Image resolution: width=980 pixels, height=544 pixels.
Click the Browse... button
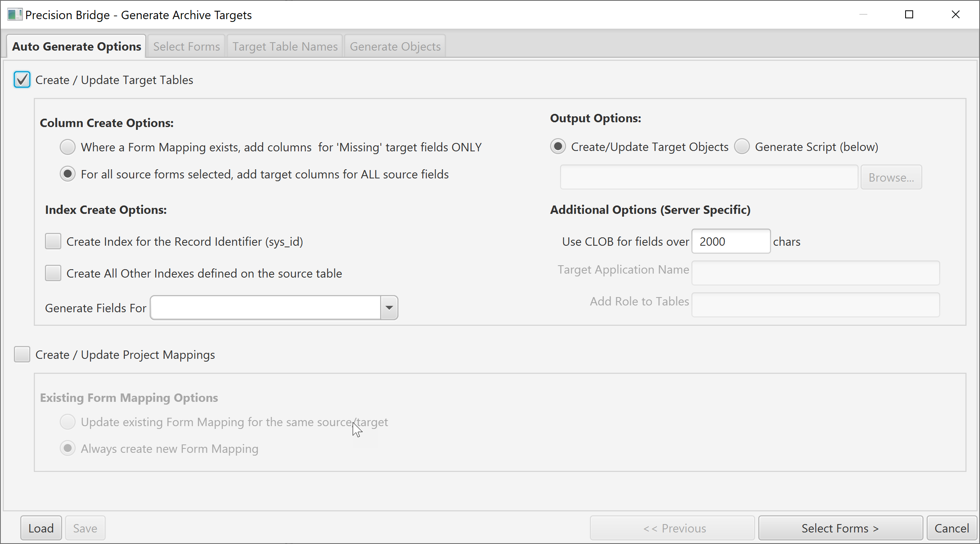coord(891,177)
